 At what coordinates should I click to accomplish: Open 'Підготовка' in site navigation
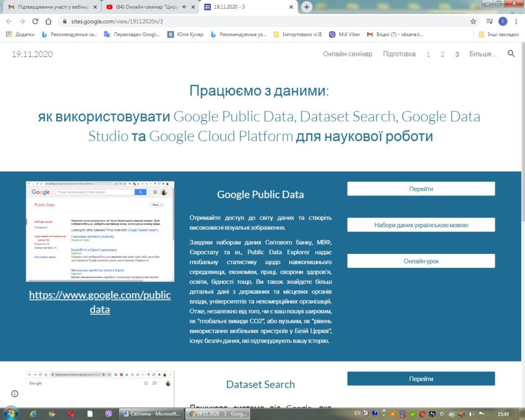pyautogui.click(x=399, y=54)
